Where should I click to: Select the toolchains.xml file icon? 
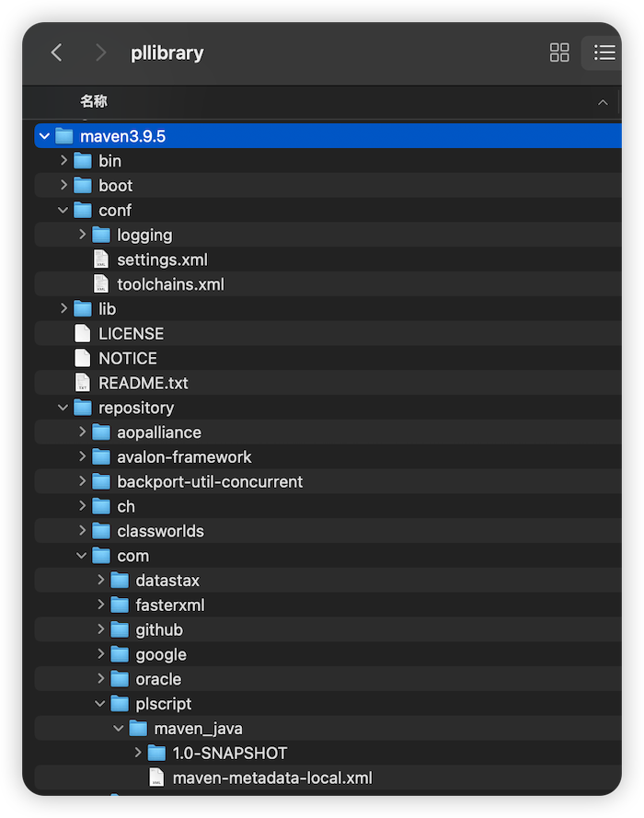[100, 283]
